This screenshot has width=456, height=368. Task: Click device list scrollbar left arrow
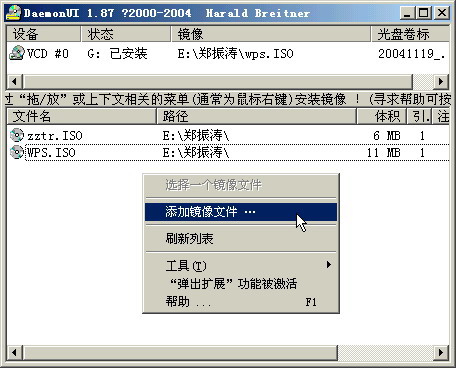(14, 81)
